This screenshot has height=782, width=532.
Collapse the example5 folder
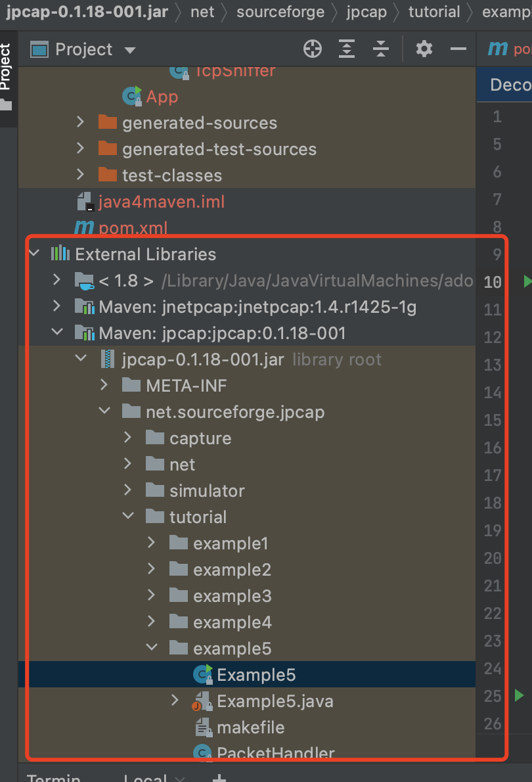pyautogui.click(x=152, y=648)
